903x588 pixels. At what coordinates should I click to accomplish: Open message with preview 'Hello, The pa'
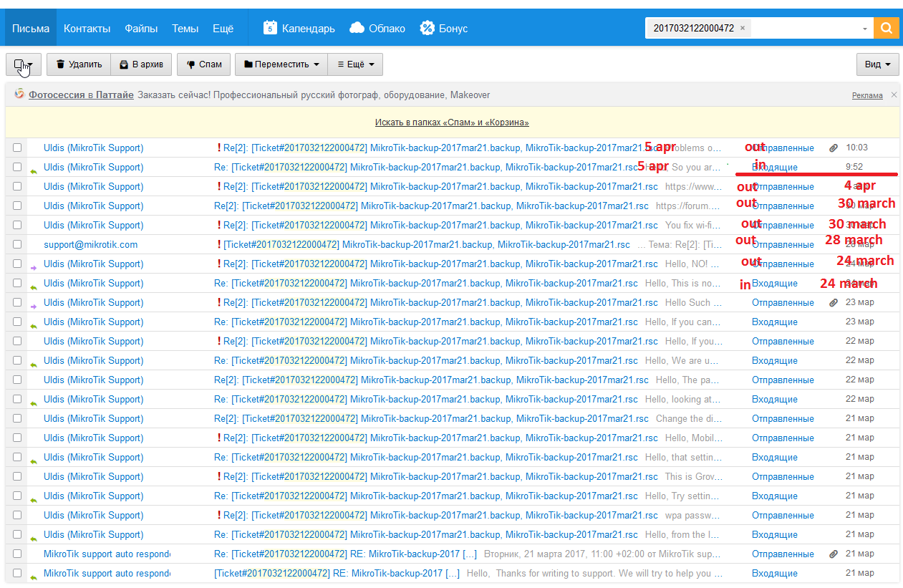(x=451, y=380)
